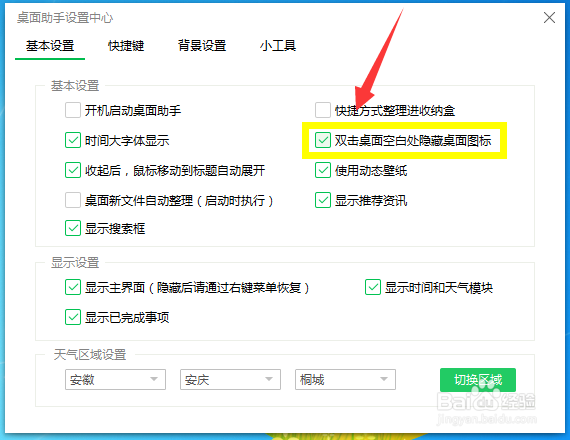Screen dimensions: 570x440
Task: Enable 开机启动桌面助手 checkbox
Action: pos(73,110)
